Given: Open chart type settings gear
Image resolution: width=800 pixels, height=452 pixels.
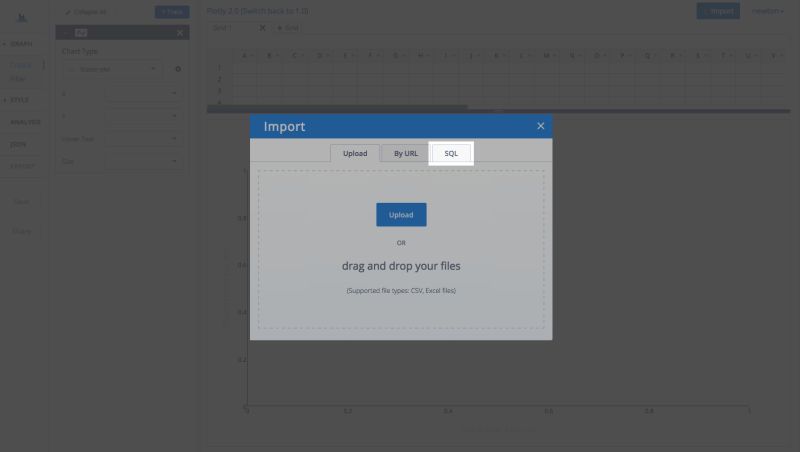Looking at the screenshot, I should click(178, 69).
